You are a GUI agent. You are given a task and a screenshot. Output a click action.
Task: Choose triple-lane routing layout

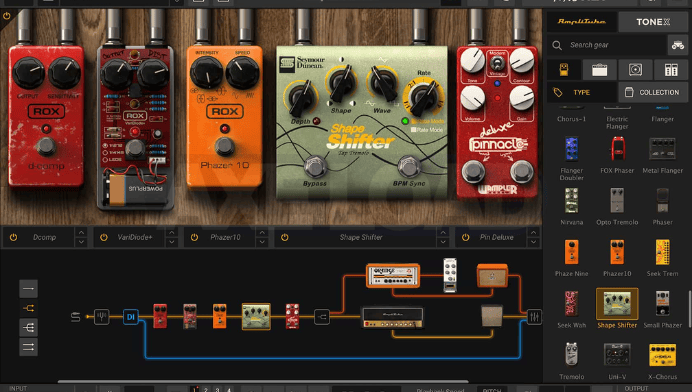[x=28, y=347]
